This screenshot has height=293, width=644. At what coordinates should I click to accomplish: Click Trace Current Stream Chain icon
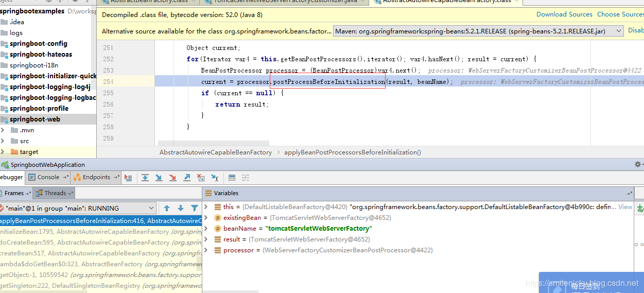coord(246,178)
